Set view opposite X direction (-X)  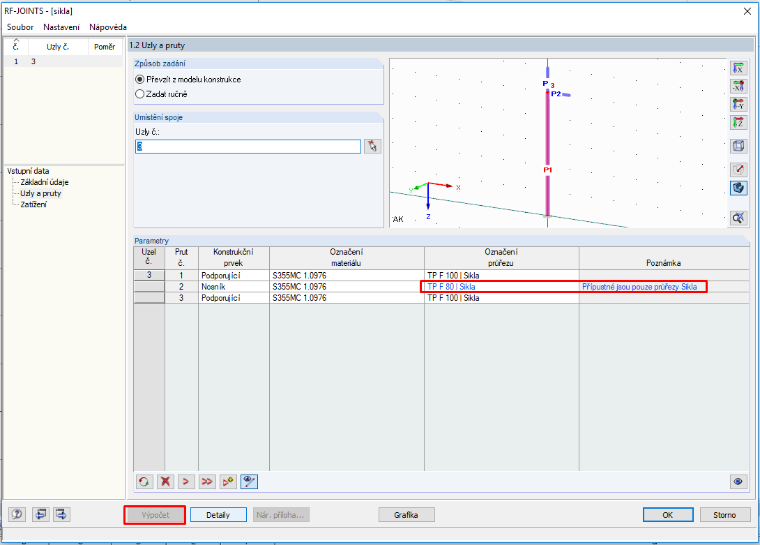(738, 86)
